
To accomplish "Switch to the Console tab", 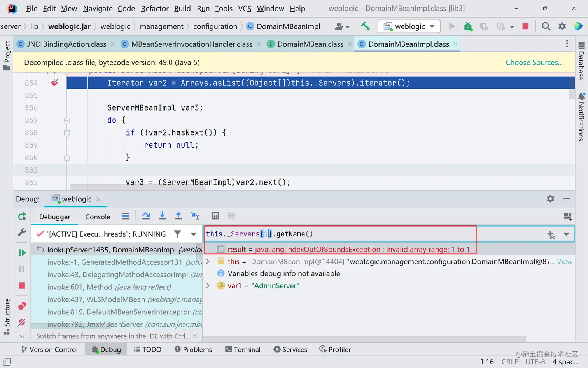I will pos(98,217).
